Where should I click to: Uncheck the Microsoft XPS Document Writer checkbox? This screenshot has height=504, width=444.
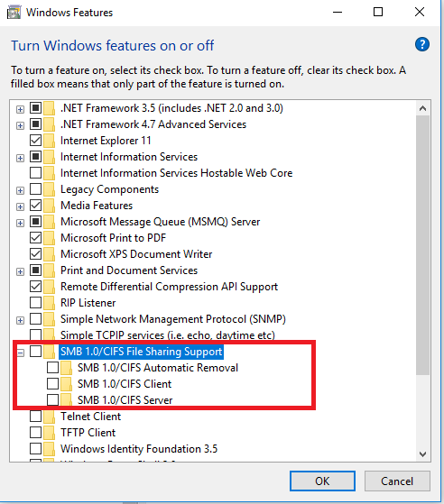[x=36, y=254]
